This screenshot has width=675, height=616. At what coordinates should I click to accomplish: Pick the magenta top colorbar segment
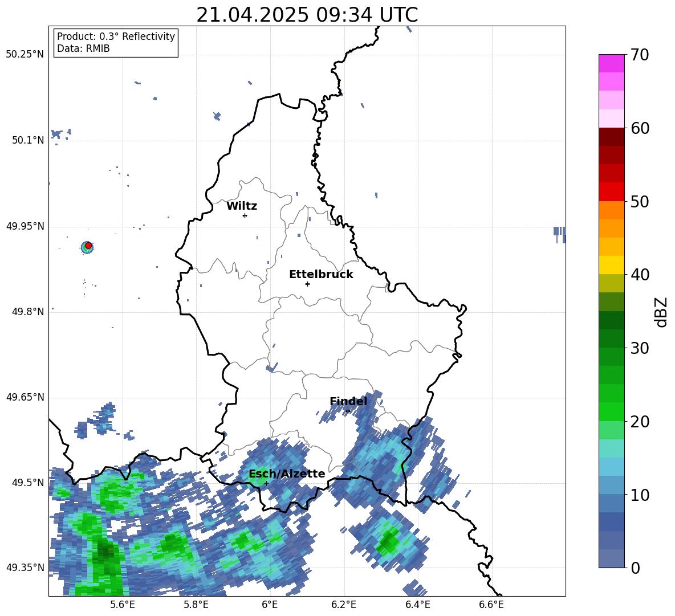(611, 63)
